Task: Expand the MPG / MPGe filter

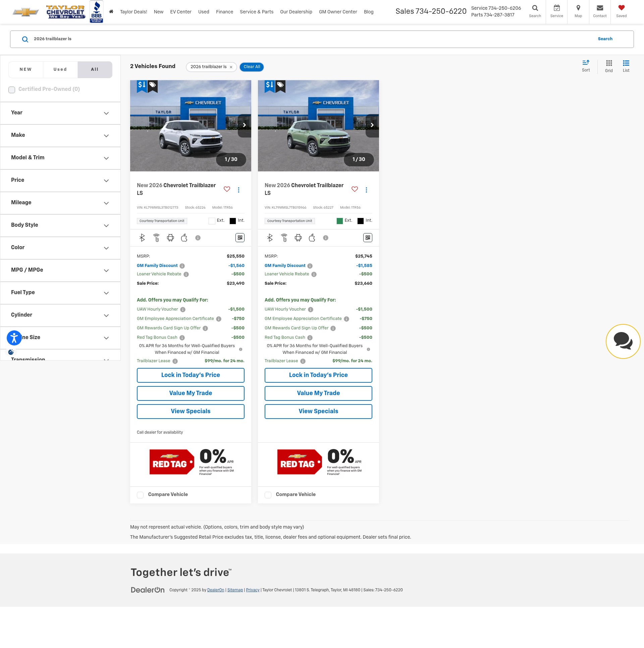Action: (60, 270)
